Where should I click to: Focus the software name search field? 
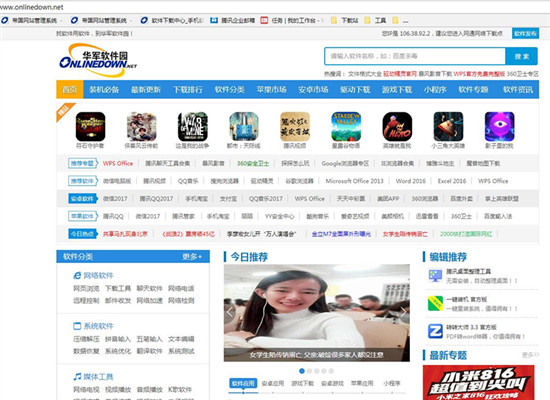[x=415, y=56]
